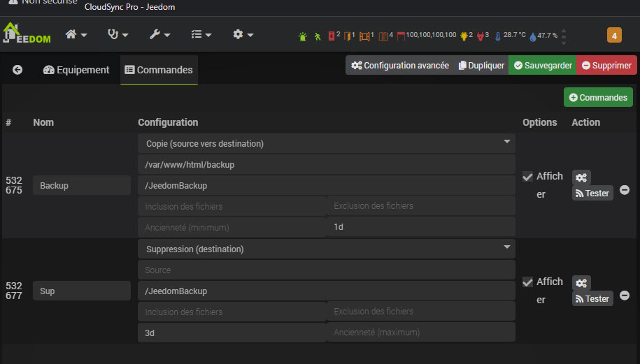The image size is (640, 364).
Task: Open advanced settings gear for Sup command
Action: click(581, 283)
